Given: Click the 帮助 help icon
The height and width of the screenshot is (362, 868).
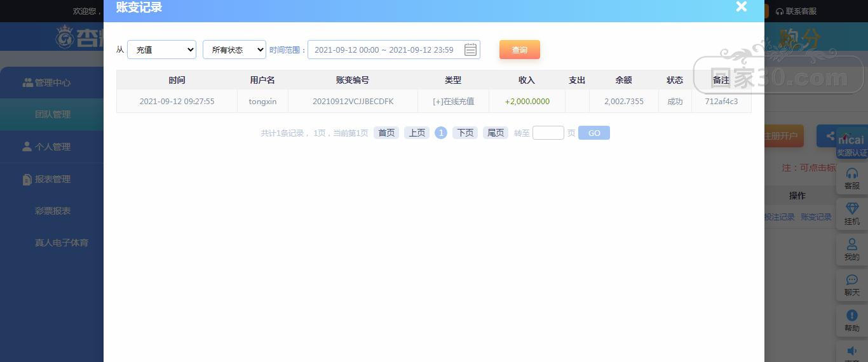Looking at the screenshot, I should point(851,321).
